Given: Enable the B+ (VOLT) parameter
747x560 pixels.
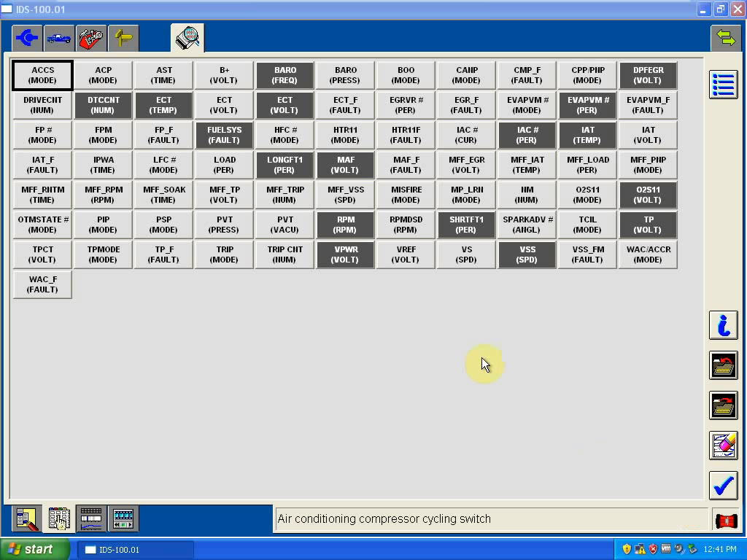Looking at the screenshot, I should (x=224, y=75).
